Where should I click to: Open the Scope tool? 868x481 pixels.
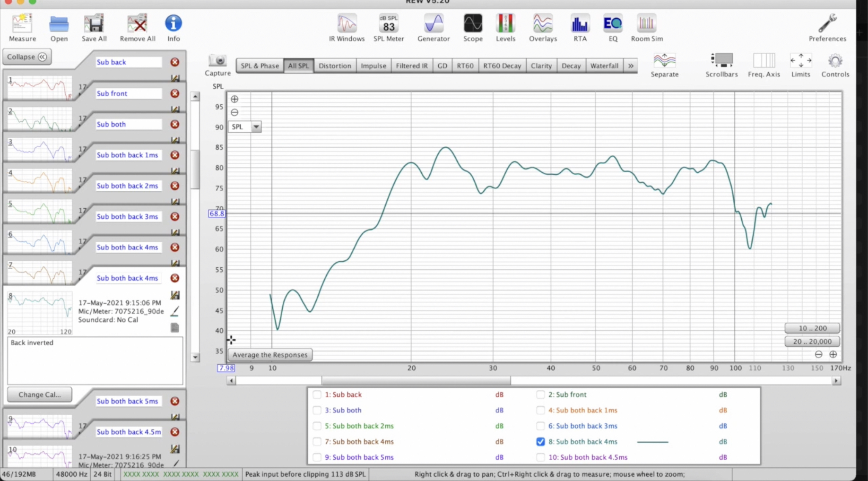(473, 28)
